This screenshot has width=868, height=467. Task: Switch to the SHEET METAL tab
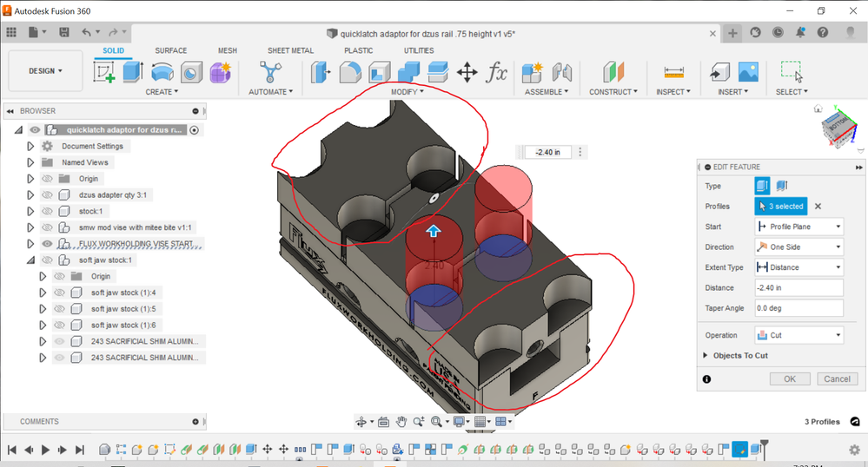(290, 50)
